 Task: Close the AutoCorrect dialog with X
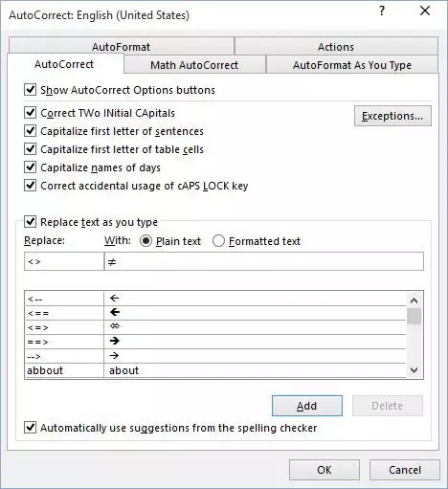point(425,11)
